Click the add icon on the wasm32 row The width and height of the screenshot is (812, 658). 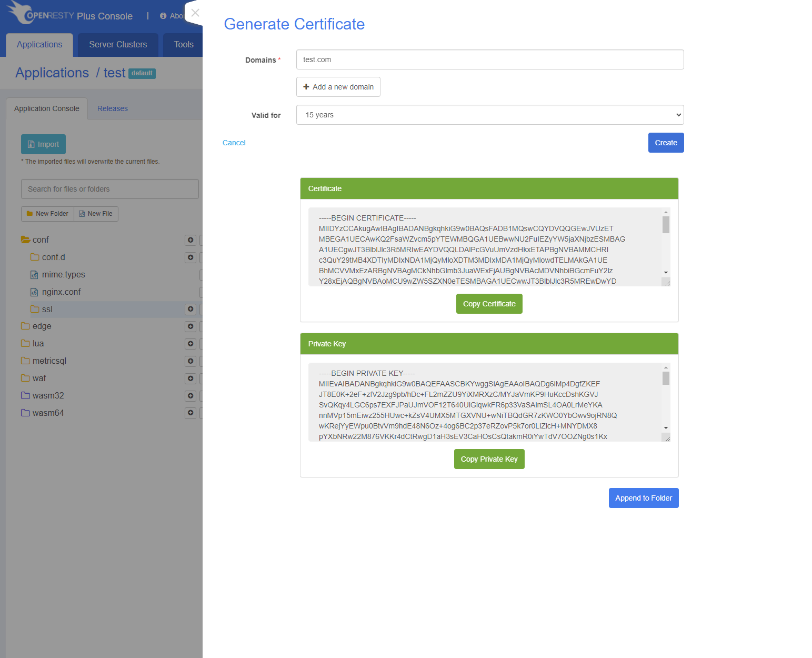pos(191,396)
